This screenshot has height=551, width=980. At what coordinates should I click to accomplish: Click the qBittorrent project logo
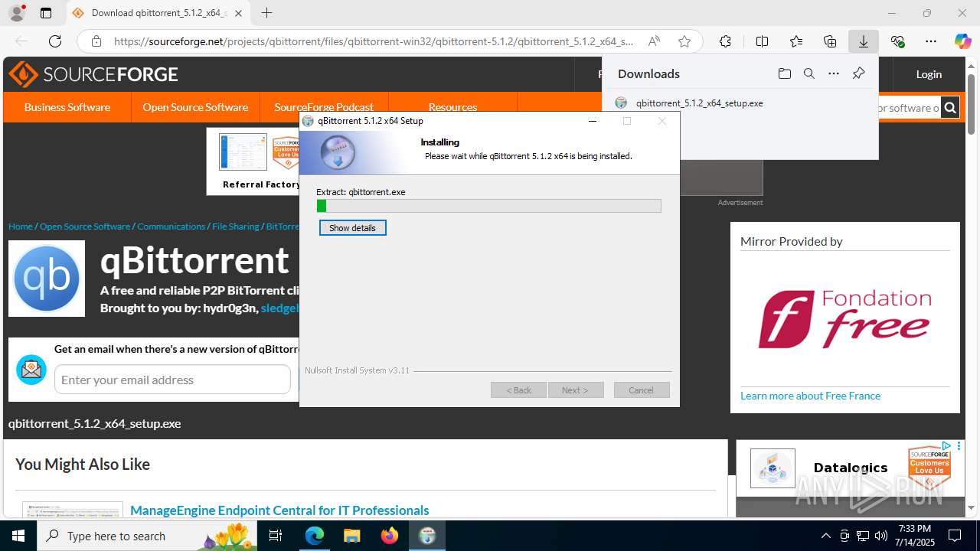tap(47, 279)
